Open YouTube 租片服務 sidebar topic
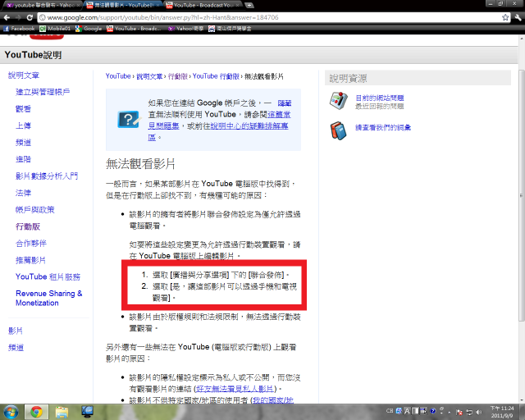Image resolution: width=525 pixels, height=420 pixels. point(48,276)
